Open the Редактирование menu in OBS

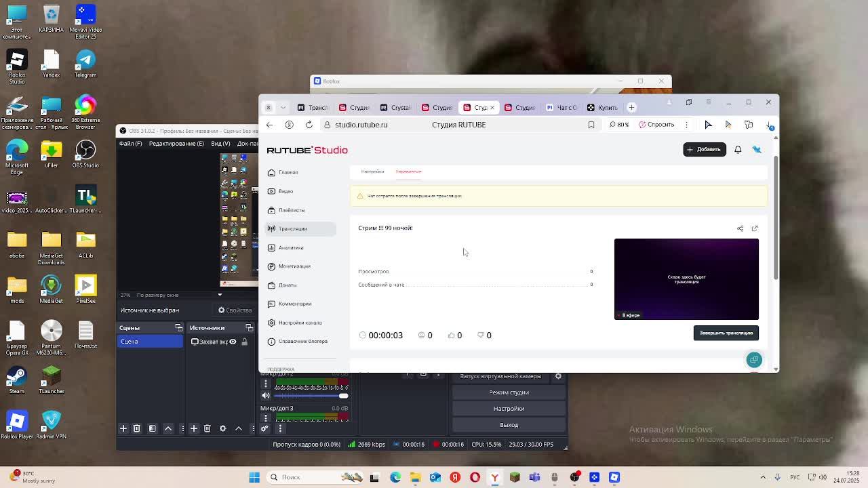coord(176,144)
